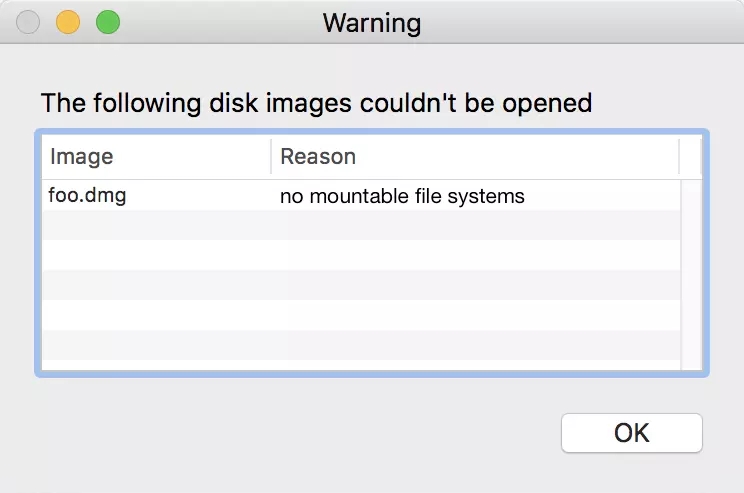This screenshot has width=744, height=493.
Task: Click the 'disk images couldn't be opened' heading text
Action: (x=400, y=103)
